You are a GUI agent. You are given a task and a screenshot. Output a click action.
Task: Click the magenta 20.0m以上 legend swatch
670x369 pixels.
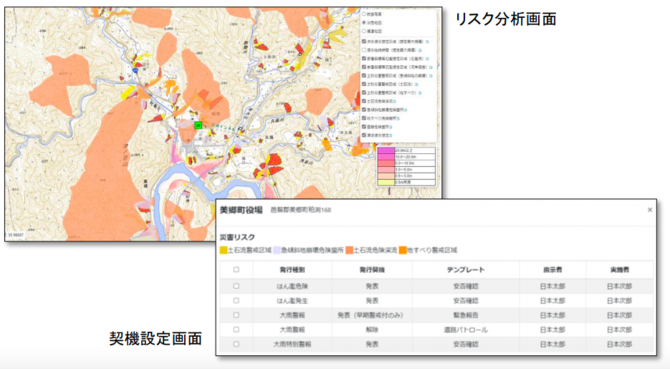coord(386,151)
